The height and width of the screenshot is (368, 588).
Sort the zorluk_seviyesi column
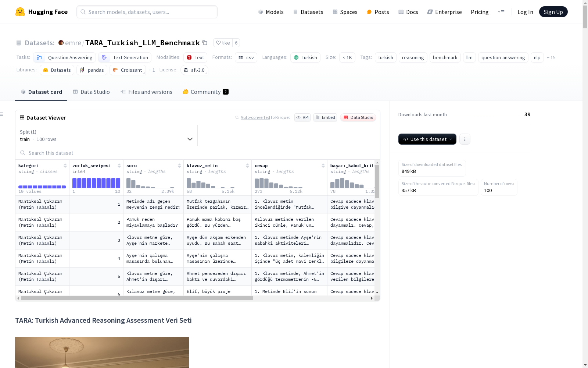(119, 166)
